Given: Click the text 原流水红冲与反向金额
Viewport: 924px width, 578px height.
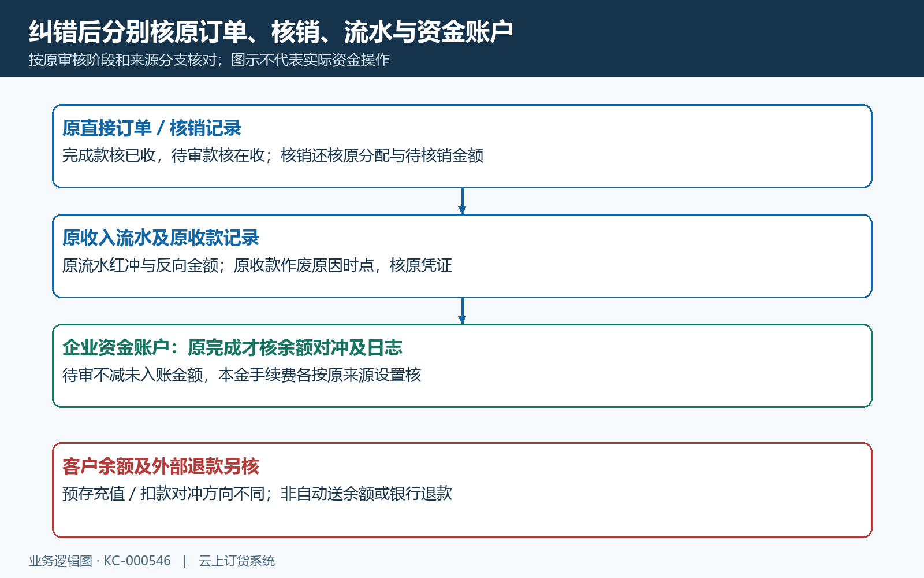Looking at the screenshot, I should point(140,265).
